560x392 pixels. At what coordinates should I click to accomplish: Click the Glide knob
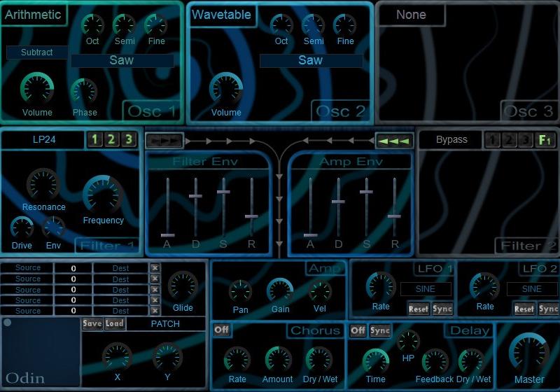183,288
